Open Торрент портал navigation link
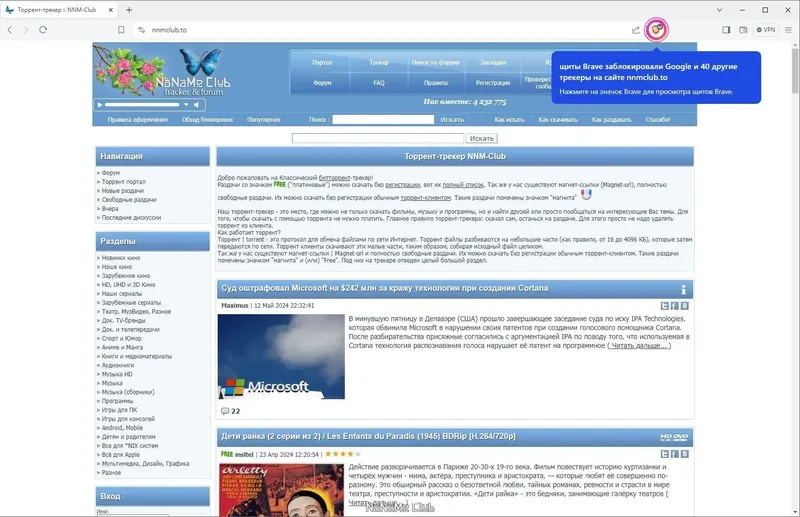Viewport: 800px width, 517px height. click(123, 182)
